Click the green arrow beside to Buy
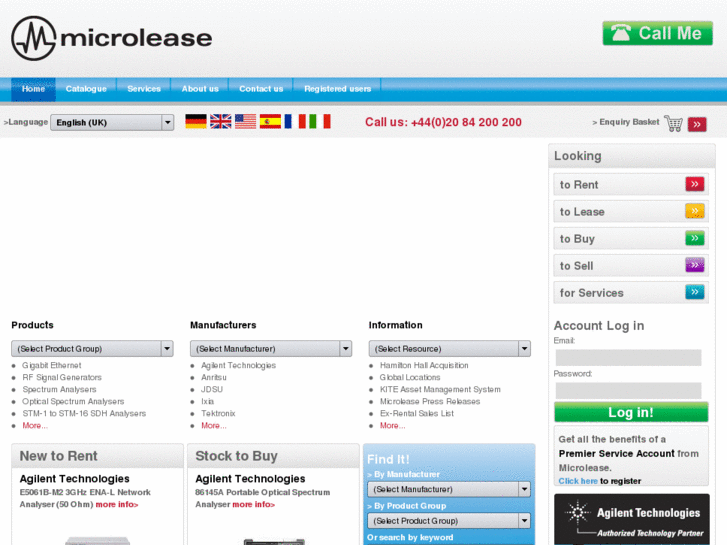This screenshot has height=545, width=727. tap(695, 238)
